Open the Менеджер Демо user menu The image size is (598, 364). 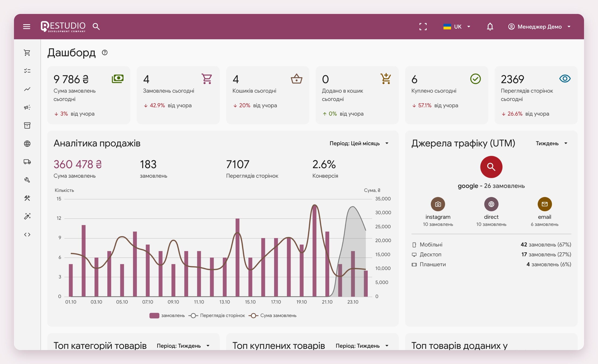[539, 27]
